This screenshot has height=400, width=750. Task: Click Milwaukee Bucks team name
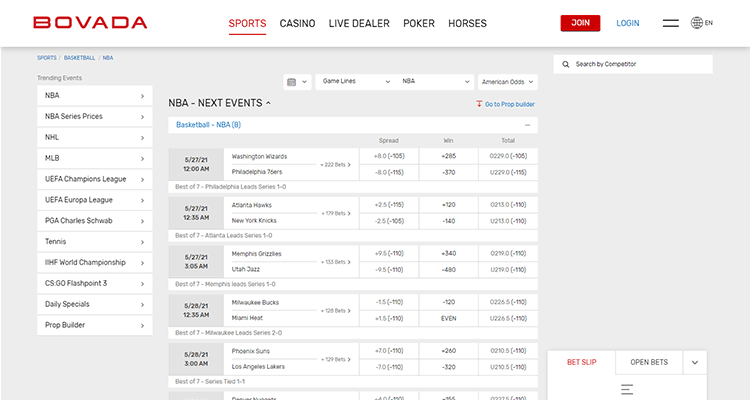tap(255, 302)
